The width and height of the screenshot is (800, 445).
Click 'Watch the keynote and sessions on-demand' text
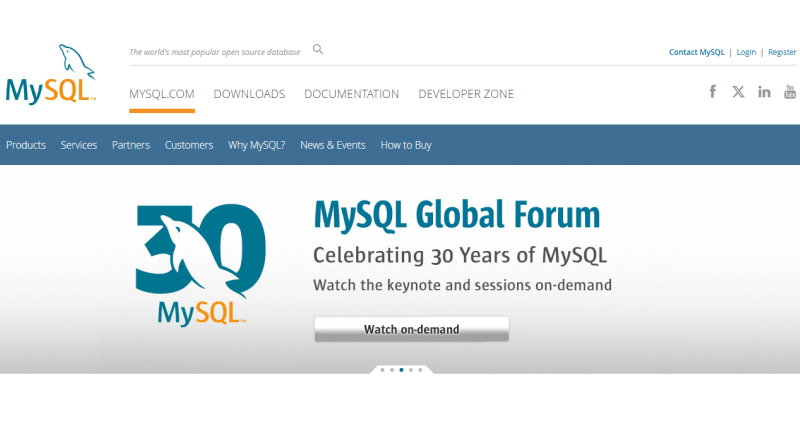(462, 285)
